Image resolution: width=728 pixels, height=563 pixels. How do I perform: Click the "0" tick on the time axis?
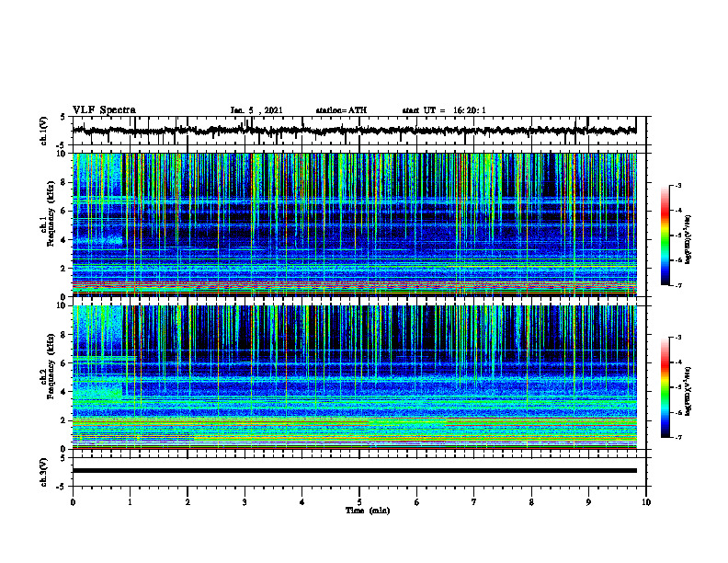(x=73, y=502)
